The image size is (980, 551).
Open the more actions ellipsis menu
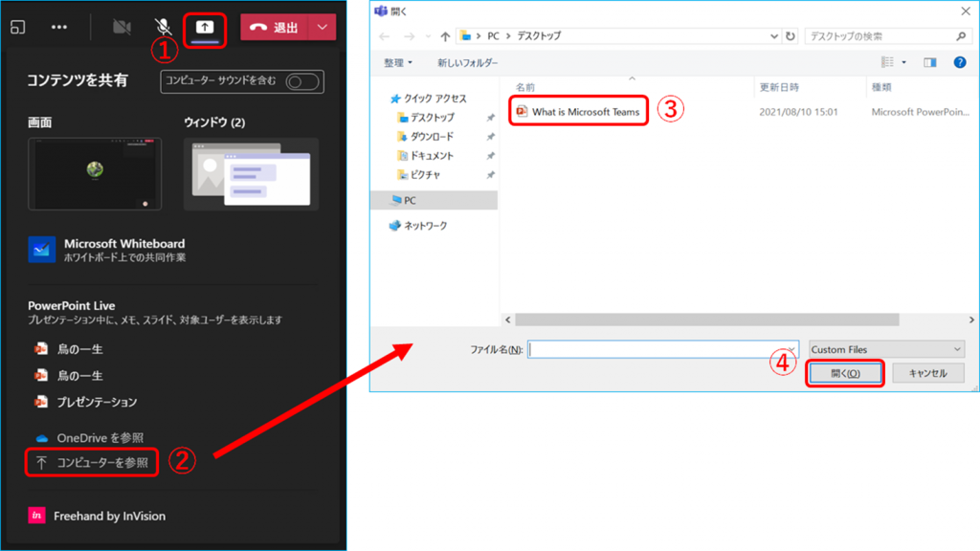(x=59, y=28)
